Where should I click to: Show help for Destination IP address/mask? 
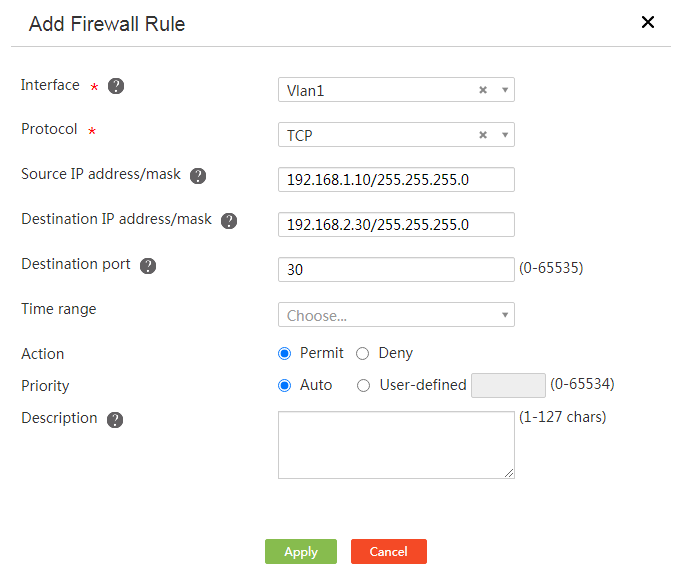(229, 221)
